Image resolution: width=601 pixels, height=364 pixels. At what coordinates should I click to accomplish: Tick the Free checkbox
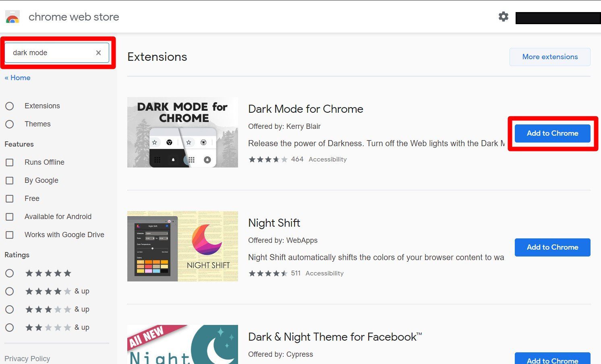pyautogui.click(x=10, y=199)
